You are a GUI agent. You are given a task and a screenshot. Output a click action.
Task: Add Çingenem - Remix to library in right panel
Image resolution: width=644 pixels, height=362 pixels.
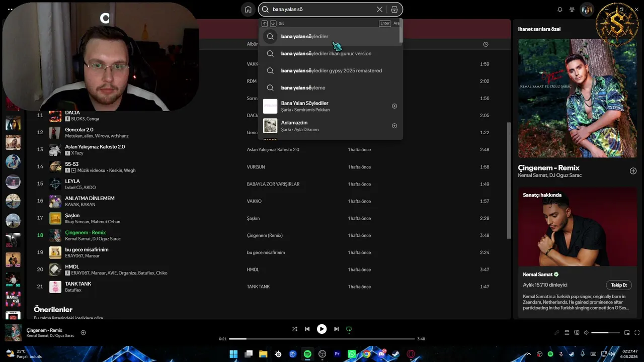coord(633,171)
